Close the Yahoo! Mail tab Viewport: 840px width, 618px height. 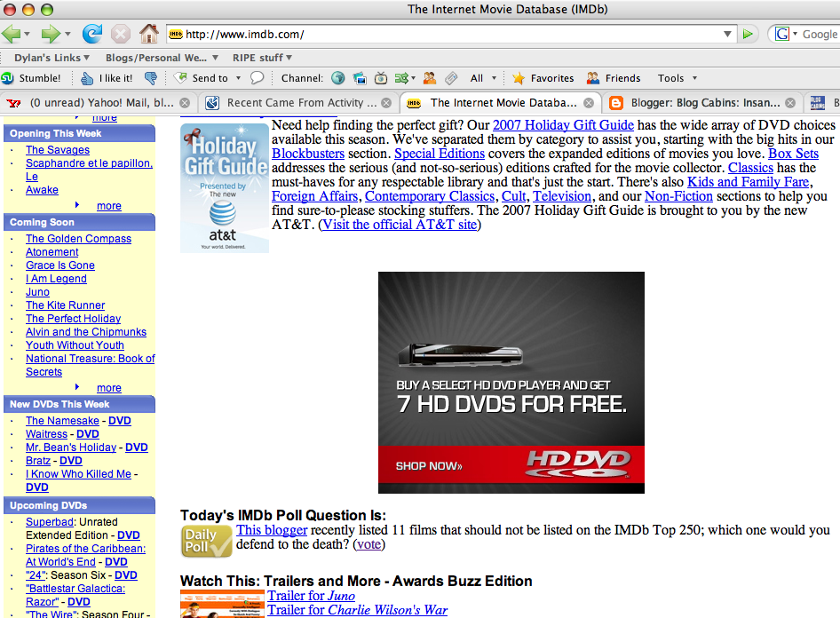(x=185, y=103)
